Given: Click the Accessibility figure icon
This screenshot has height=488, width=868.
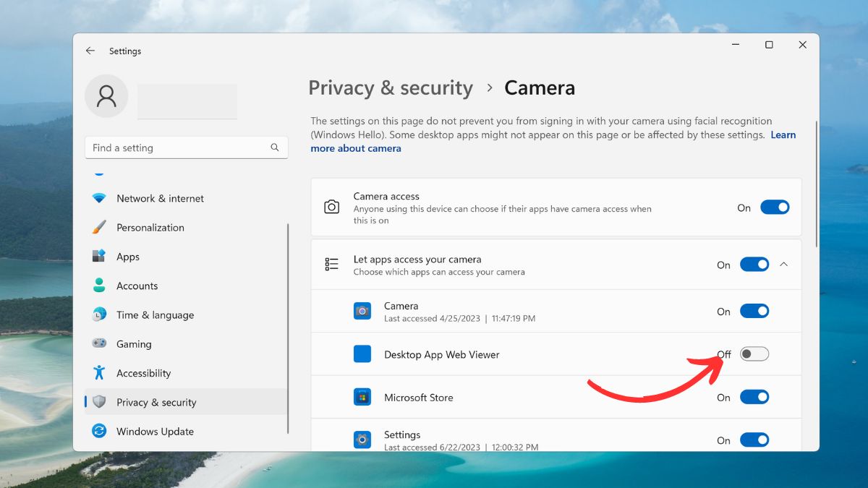Looking at the screenshot, I should pyautogui.click(x=99, y=373).
